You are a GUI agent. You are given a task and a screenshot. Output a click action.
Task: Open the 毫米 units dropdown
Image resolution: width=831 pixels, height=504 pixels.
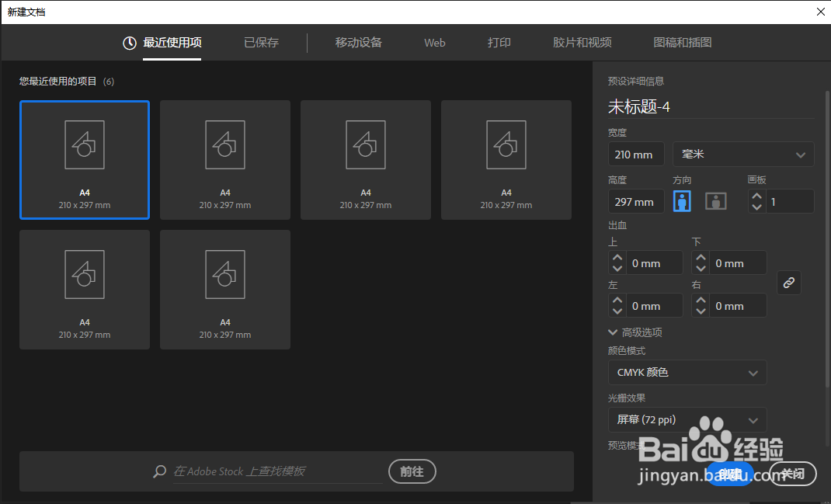coord(743,155)
